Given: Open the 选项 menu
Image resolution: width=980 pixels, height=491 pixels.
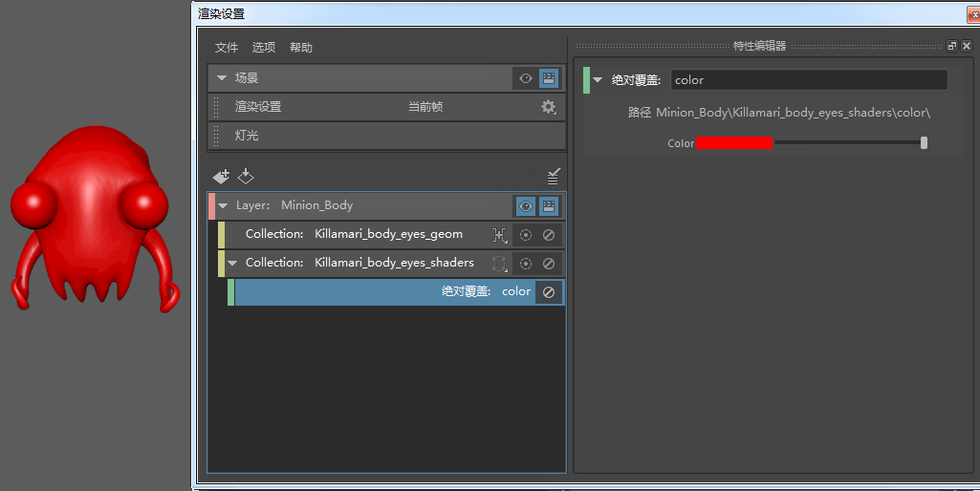Looking at the screenshot, I should pos(264,48).
